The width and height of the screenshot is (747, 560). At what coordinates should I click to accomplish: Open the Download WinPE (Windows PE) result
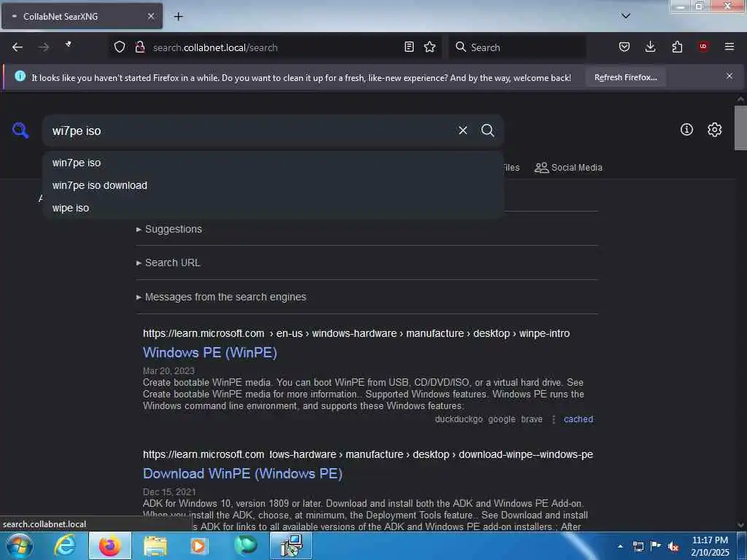[242, 473]
